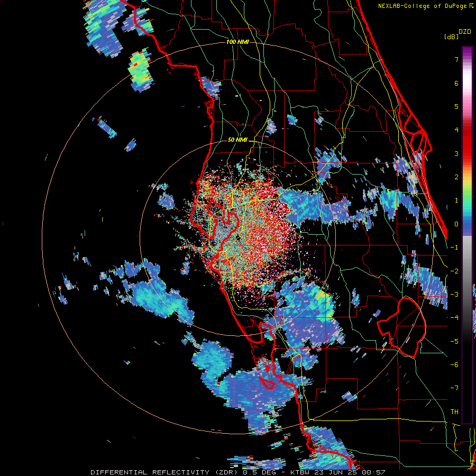Click the 0 dB value on color scale
The height and width of the screenshot is (476, 476).
click(456, 224)
